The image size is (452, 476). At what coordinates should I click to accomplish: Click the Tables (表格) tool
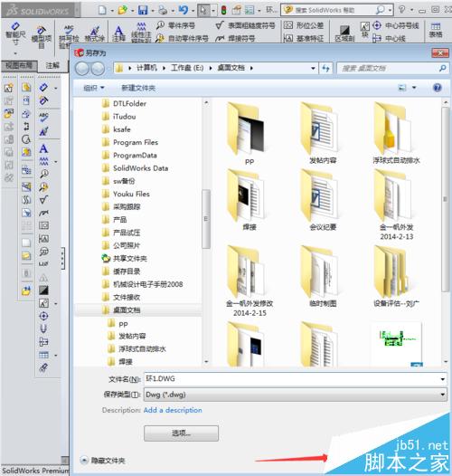click(x=436, y=30)
